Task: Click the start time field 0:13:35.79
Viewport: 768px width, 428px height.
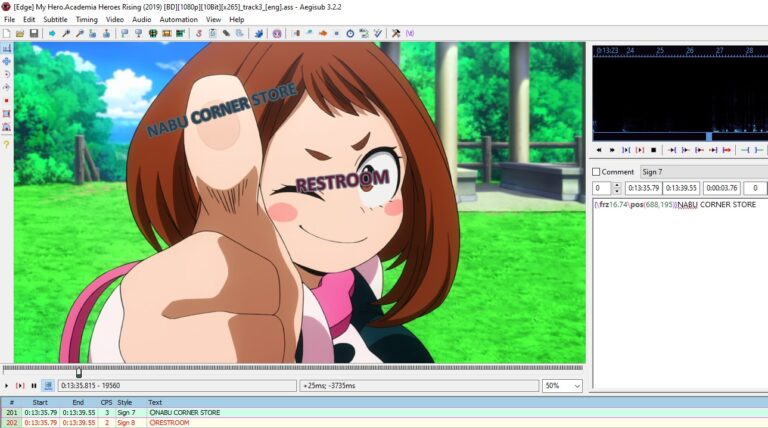Action: 643,188
